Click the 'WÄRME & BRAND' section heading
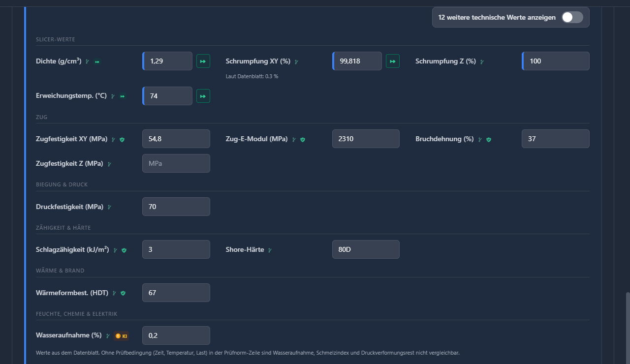 click(60, 271)
